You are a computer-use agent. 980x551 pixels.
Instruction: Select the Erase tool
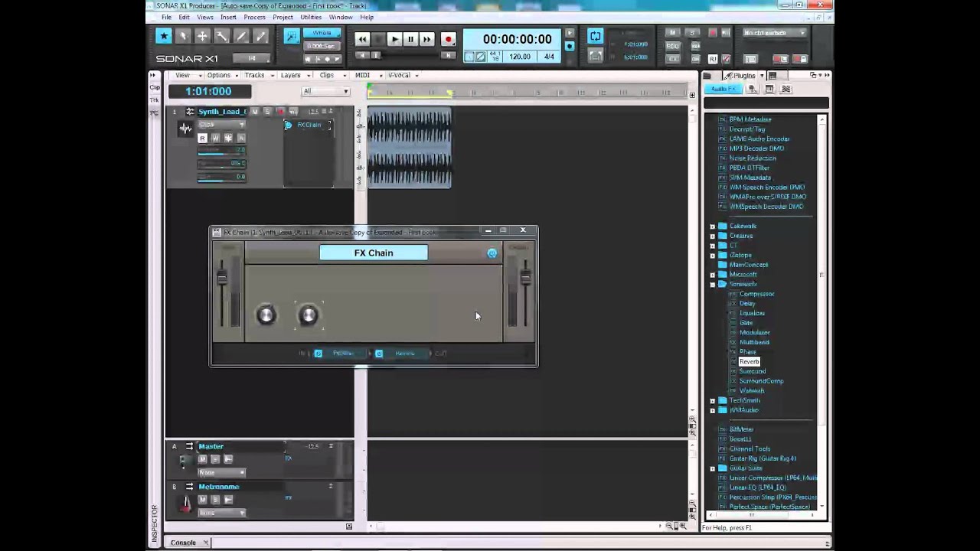point(261,36)
